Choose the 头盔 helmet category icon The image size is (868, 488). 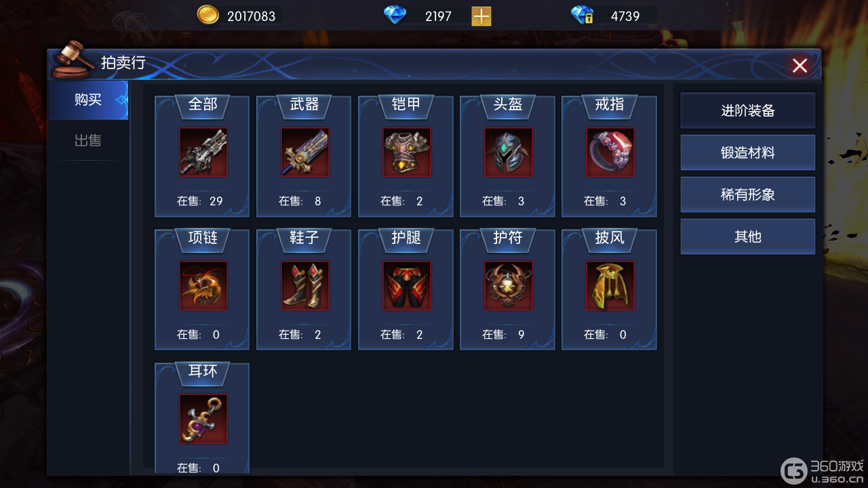508,152
